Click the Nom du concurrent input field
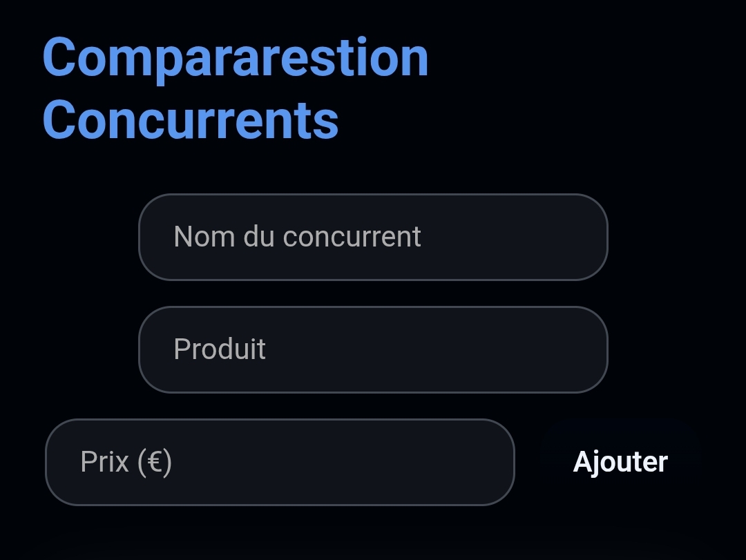 coord(373,237)
